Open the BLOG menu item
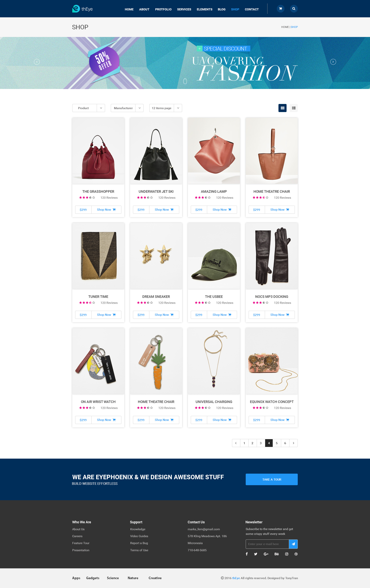The height and width of the screenshot is (588, 370). (222, 9)
